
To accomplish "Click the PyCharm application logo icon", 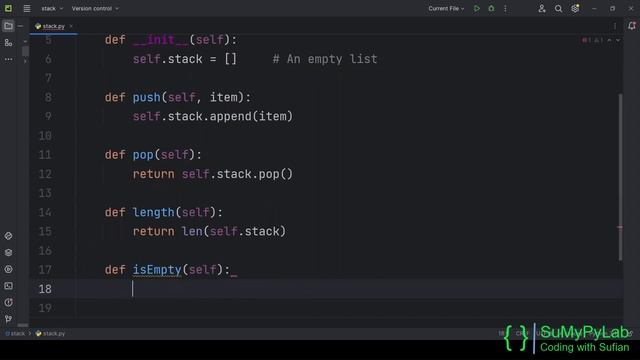I will coord(8,8).
